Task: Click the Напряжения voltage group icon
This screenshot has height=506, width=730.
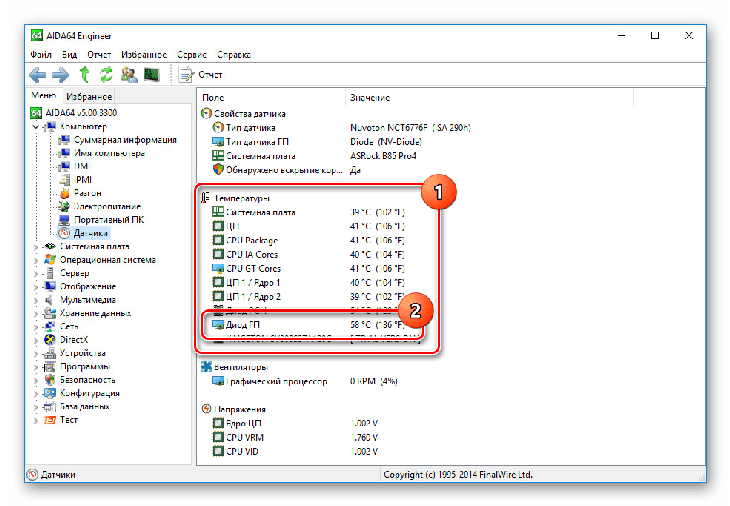Action: [x=206, y=409]
